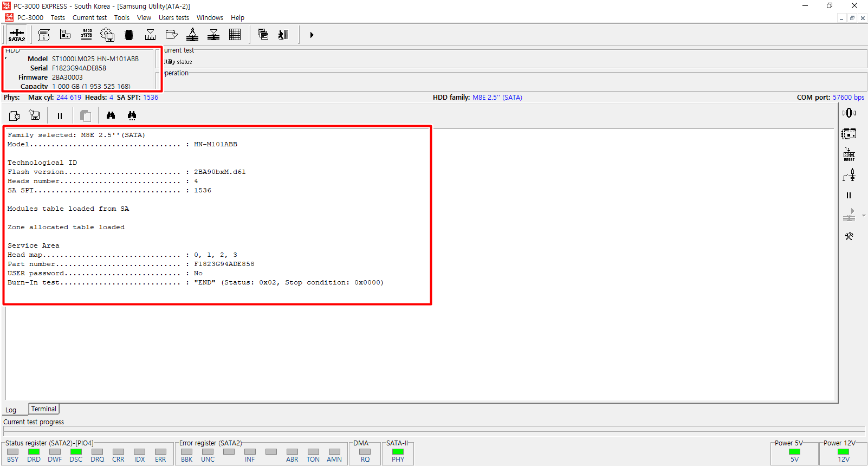Viewport: 868px width, 466px height.
Task: Click the controller card sidebar icon
Action: coord(849,134)
